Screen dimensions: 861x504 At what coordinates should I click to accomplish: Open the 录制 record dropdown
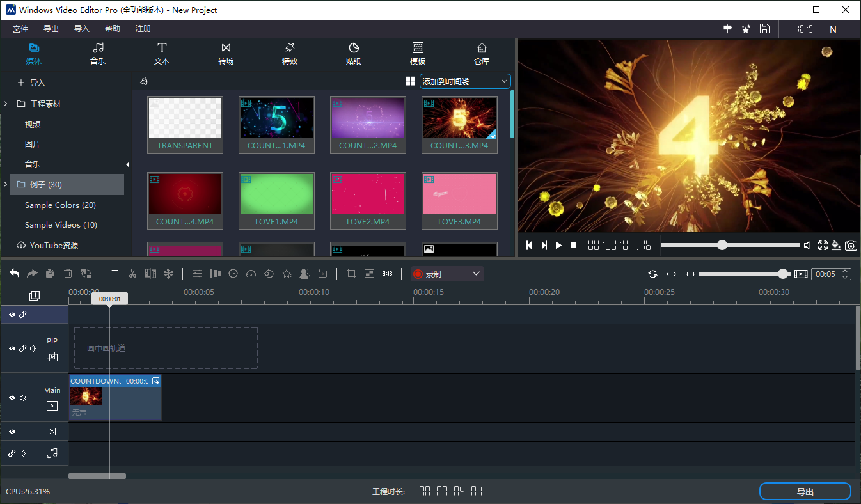pos(447,274)
